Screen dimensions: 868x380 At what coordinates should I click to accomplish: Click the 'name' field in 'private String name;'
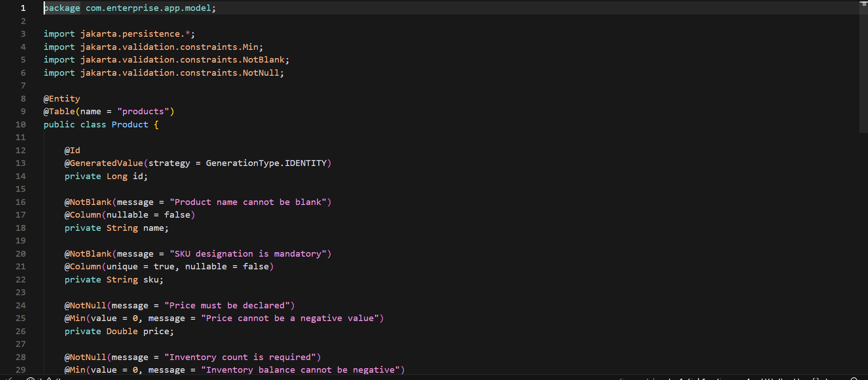click(x=153, y=228)
